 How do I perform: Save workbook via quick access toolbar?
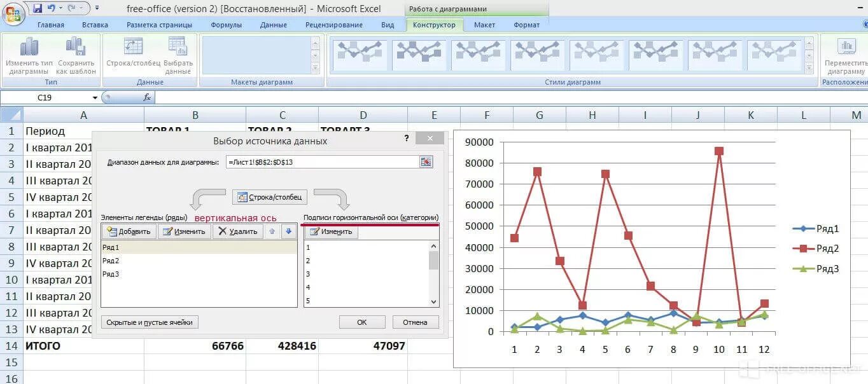[37, 8]
